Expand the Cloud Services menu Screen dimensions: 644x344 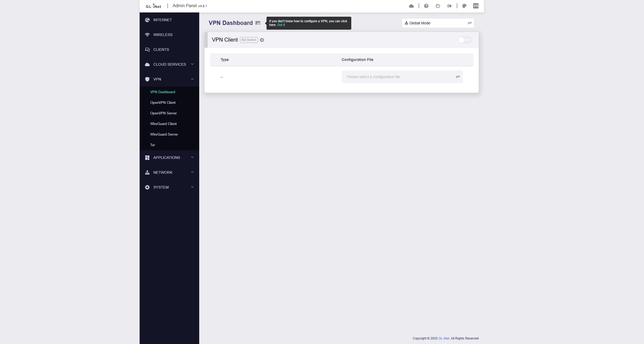pos(169,64)
